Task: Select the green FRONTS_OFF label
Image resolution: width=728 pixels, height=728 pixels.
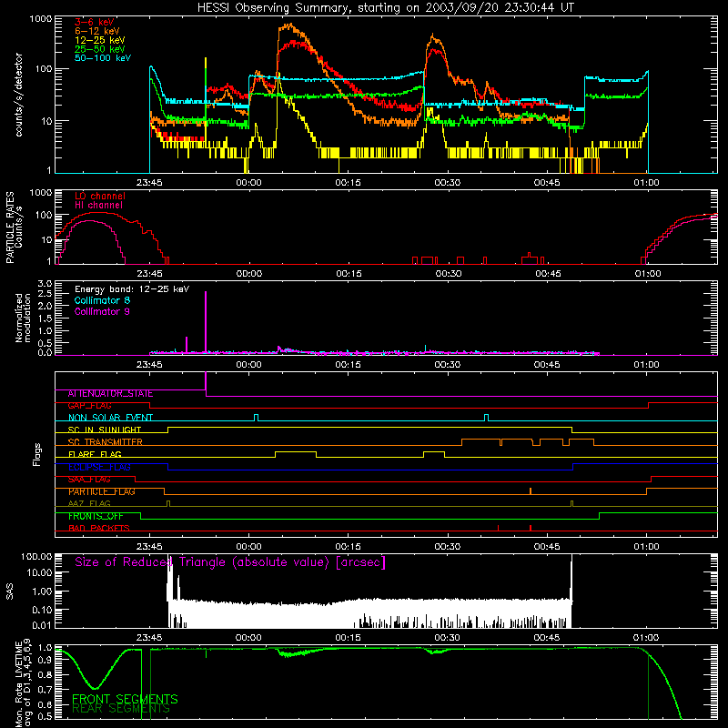Action: click(96, 516)
